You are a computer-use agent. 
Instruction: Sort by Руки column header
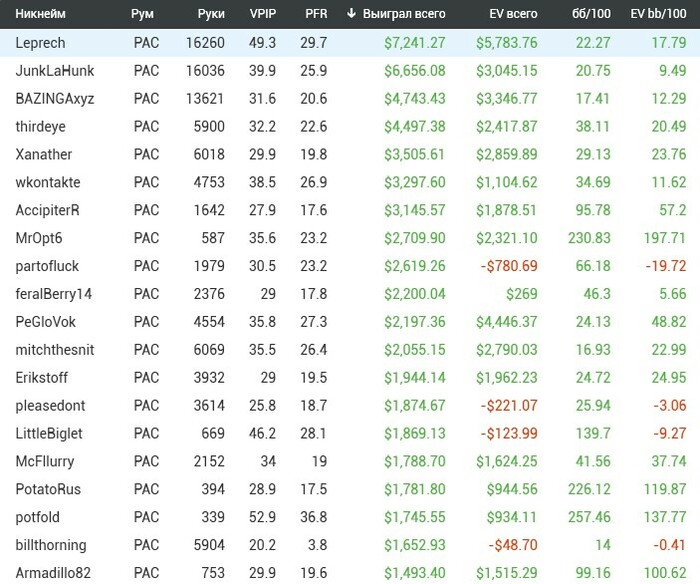210,14
